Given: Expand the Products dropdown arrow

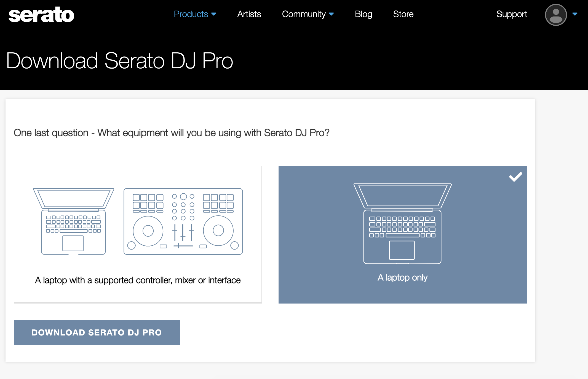Looking at the screenshot, I should pyautogui.click(x=214, y=14).
